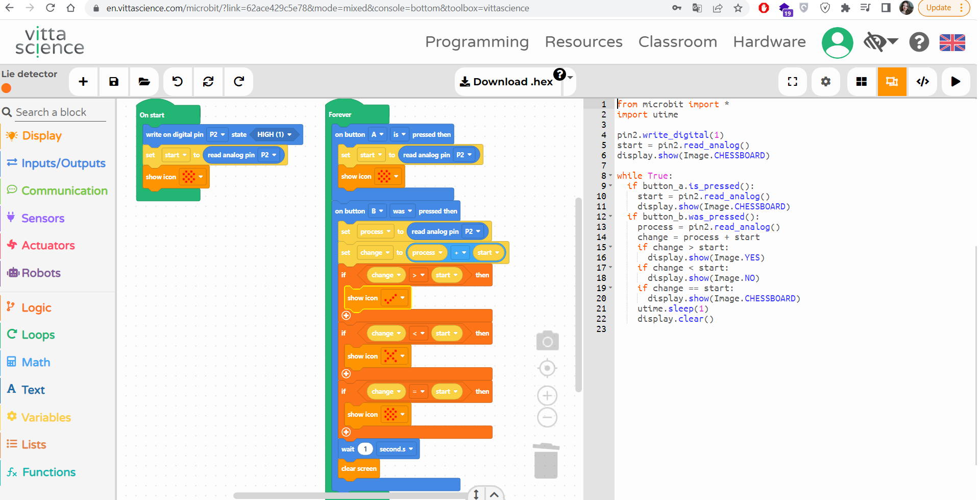
Task: Open settings with gear icon
Action: pyautogui.click(x=826, y=82)
